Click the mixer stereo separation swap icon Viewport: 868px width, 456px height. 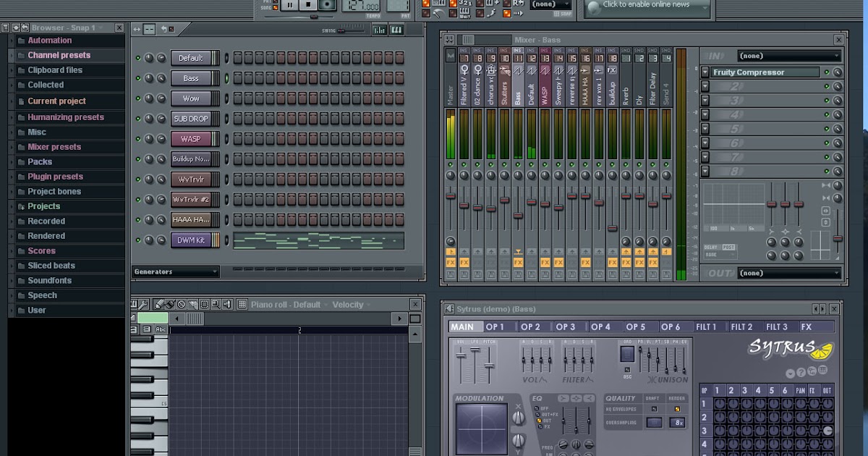point(826,211)
